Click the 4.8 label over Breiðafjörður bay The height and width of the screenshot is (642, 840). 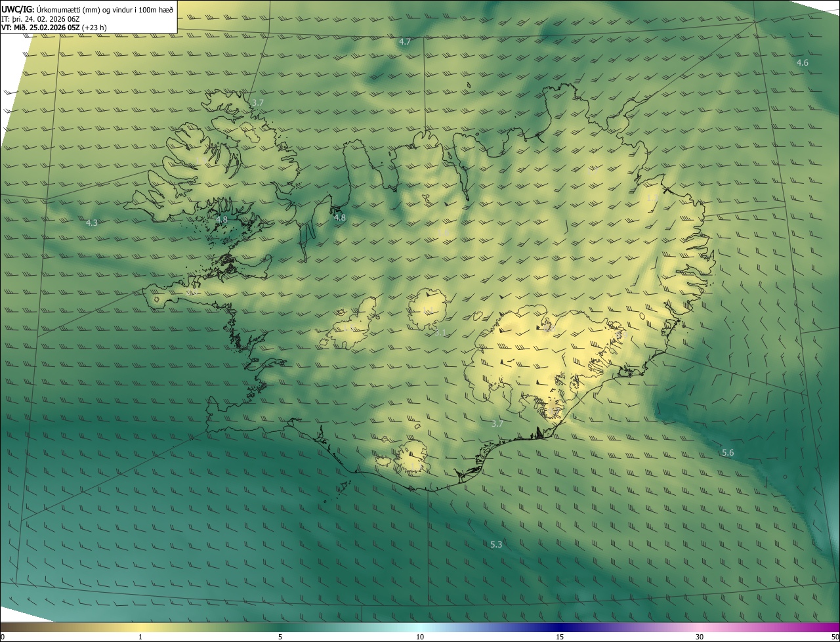[x=222, y=220]
